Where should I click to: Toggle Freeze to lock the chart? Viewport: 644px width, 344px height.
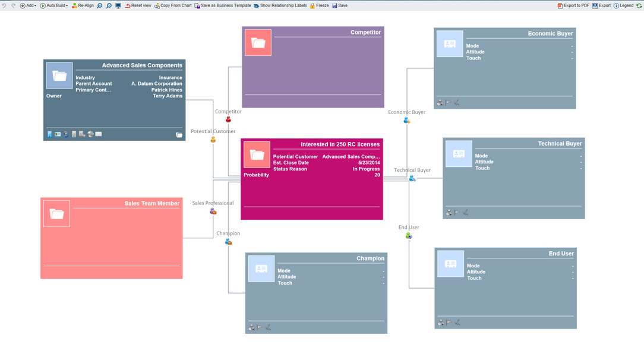[x=319, y=5]
